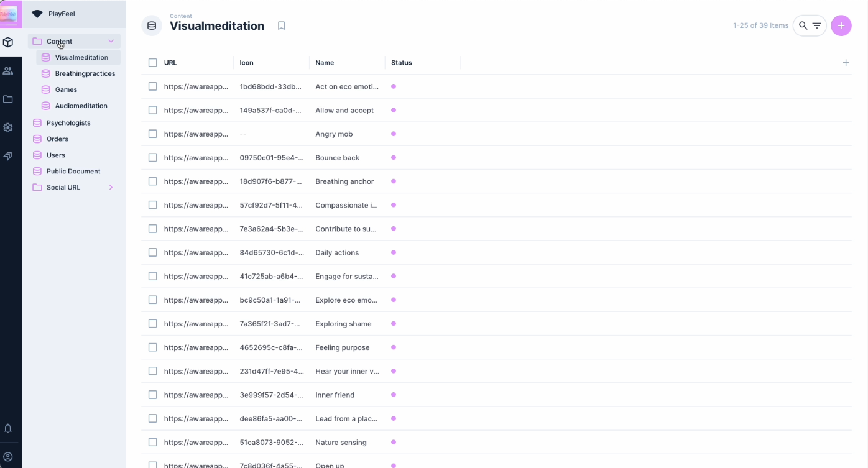
Task: Open notifications bell icon
Action: click(x=8, y=428)
